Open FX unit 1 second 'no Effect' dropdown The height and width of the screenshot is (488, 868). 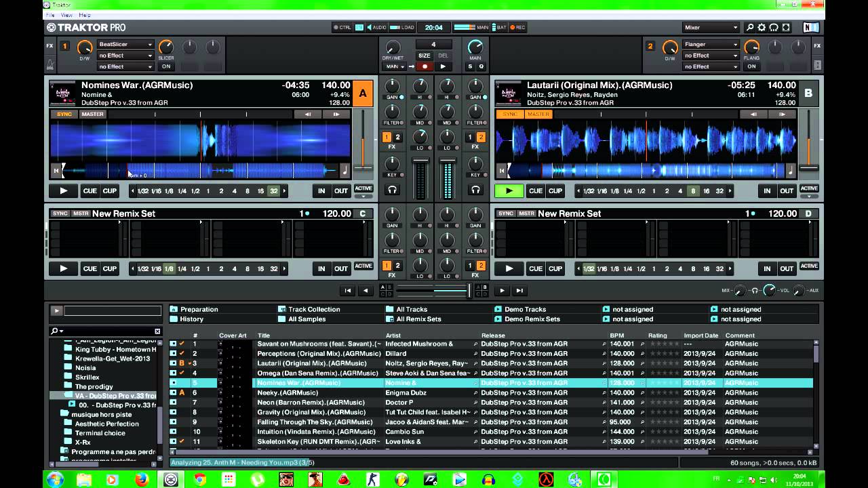[125, 56]
